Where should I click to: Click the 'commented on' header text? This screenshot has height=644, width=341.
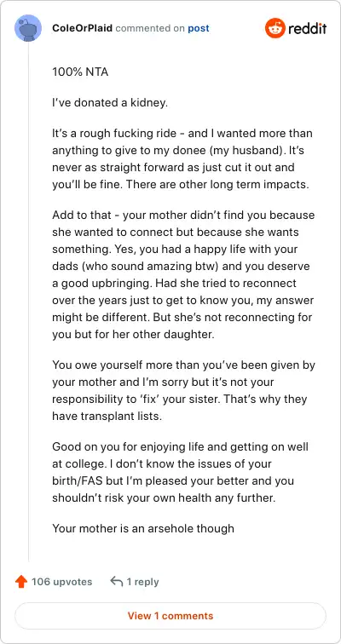click(150, 28)
